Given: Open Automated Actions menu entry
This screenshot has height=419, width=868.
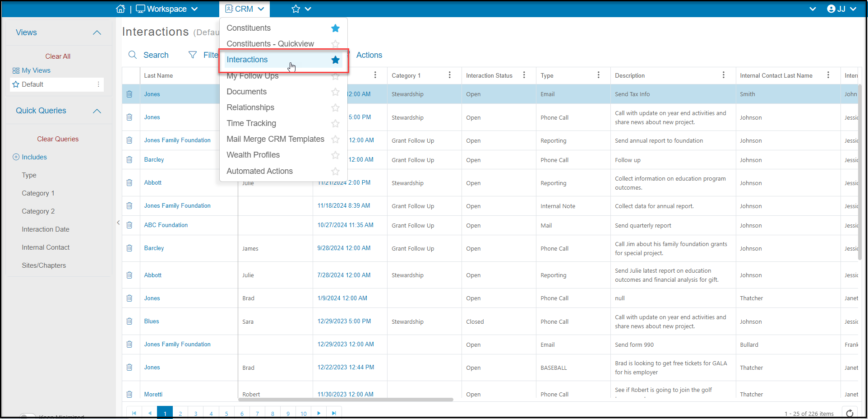Looking at the screenshot, I should [259, 171].
